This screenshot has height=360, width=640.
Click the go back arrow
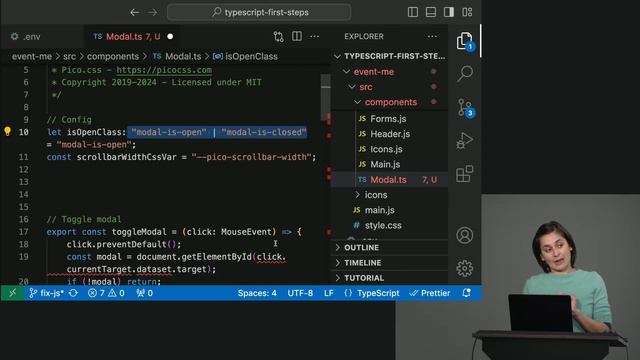(135, 13)
